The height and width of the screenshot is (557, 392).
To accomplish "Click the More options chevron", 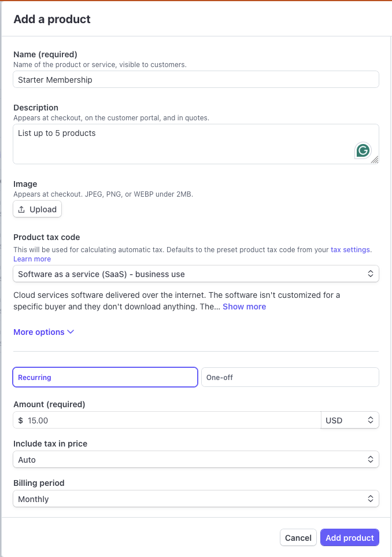I will coord(71,332).
